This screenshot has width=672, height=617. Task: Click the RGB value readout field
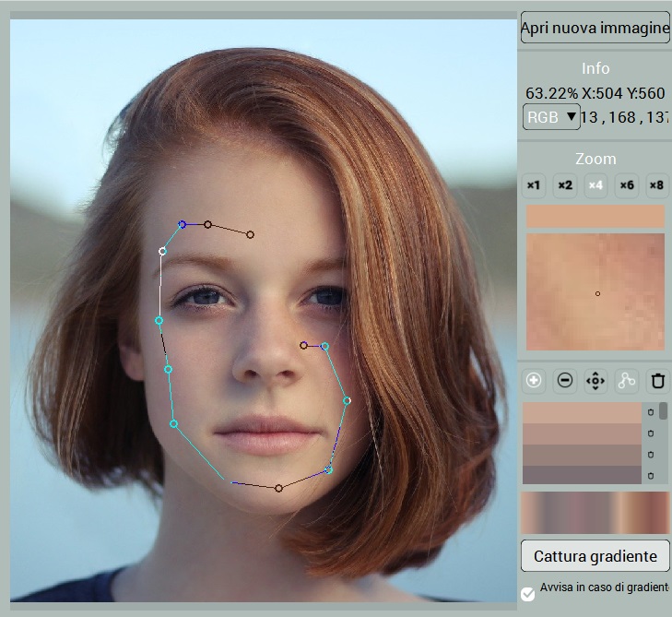click(x=624, y=116)
